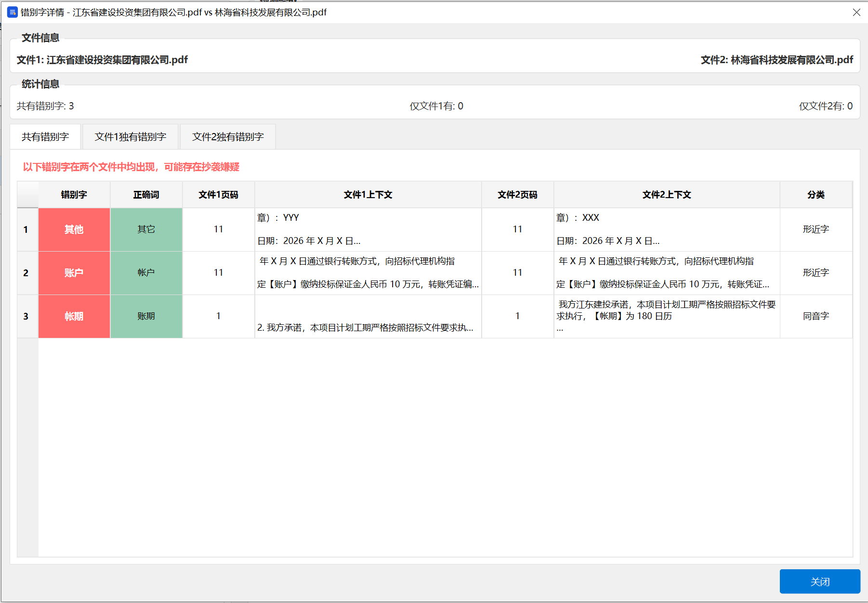This screenshot has width=868, height=603.
Task: Select the red 其他 typo cell
Action: click(74, 229)
